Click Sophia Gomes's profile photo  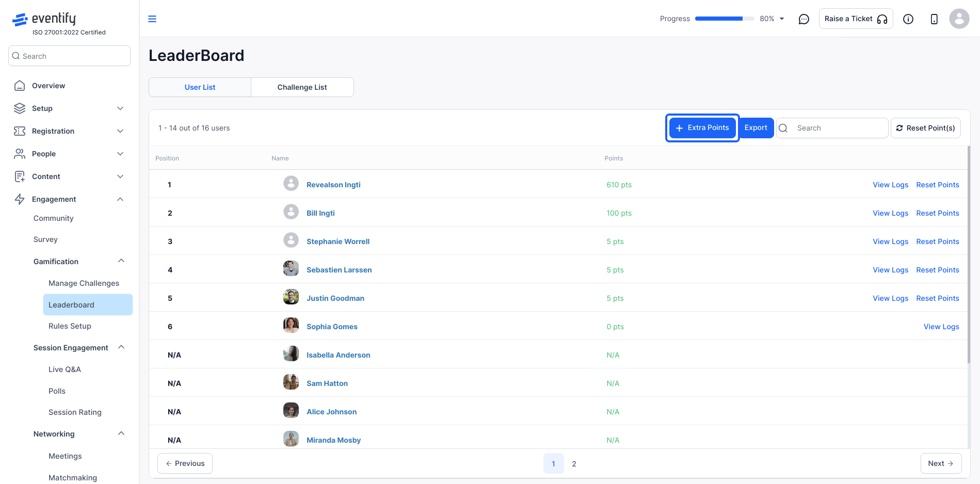291,325
